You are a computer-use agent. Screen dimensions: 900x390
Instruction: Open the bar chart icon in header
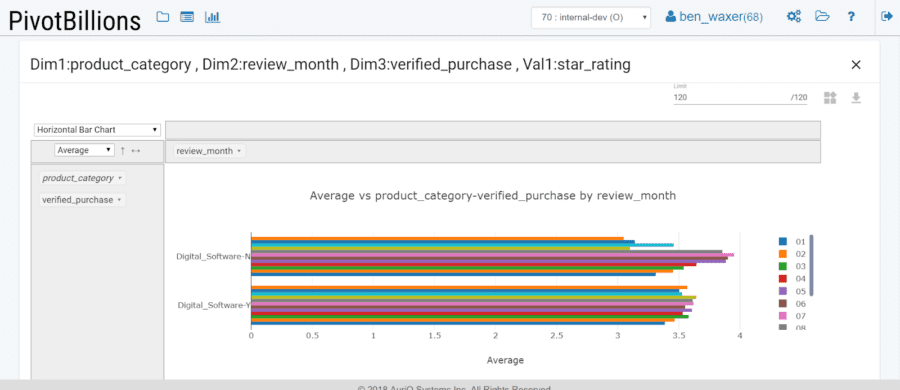click(212, 17)
